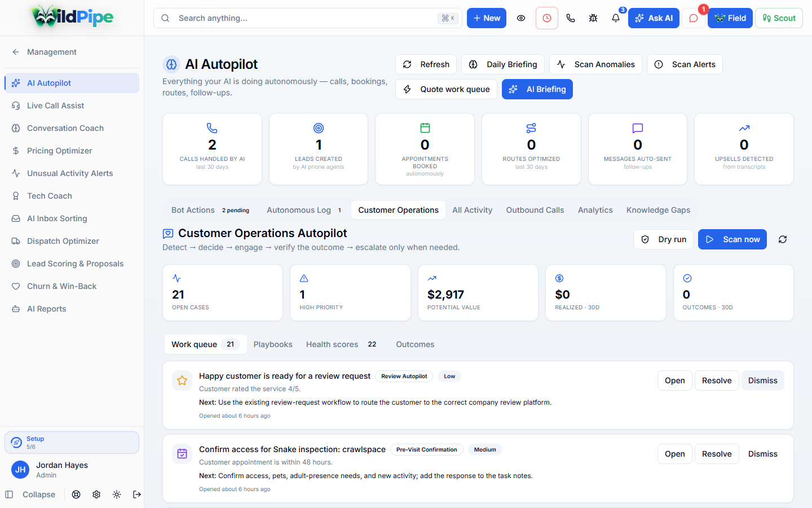Click the Search anything field
Image resolution: width=812 pixels, height=508 pixels.
[x=308, y=18]
